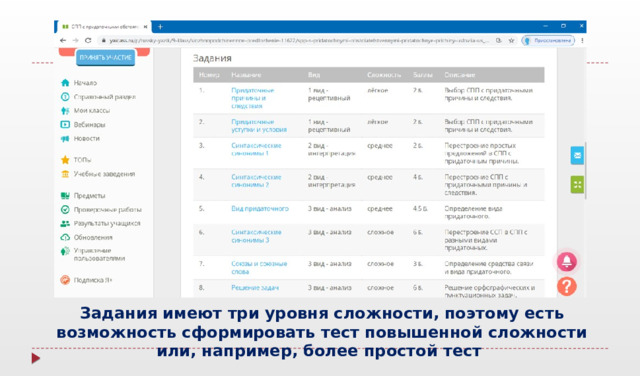Screen dimensions: 640x376
Task: Click Управление пользователями icon
Action: [x=65, y=251]
